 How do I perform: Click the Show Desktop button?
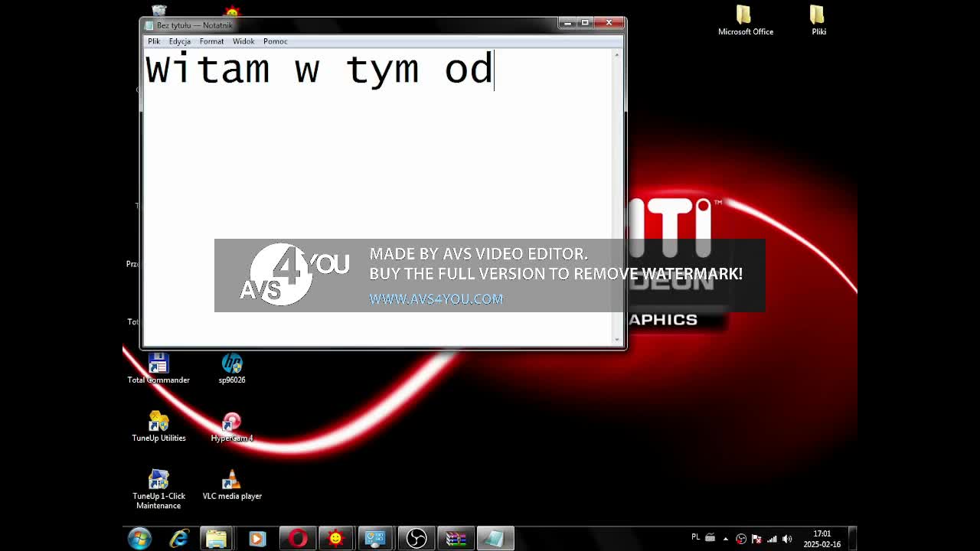pos(852,539)
